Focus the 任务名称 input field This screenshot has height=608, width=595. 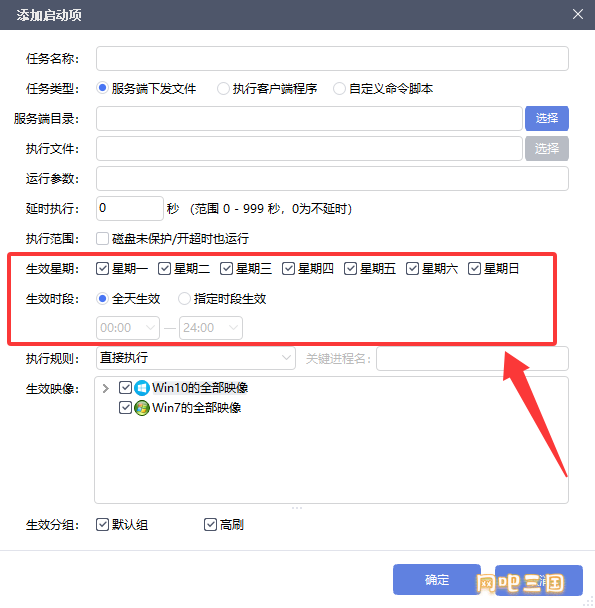tap(332, 59)
